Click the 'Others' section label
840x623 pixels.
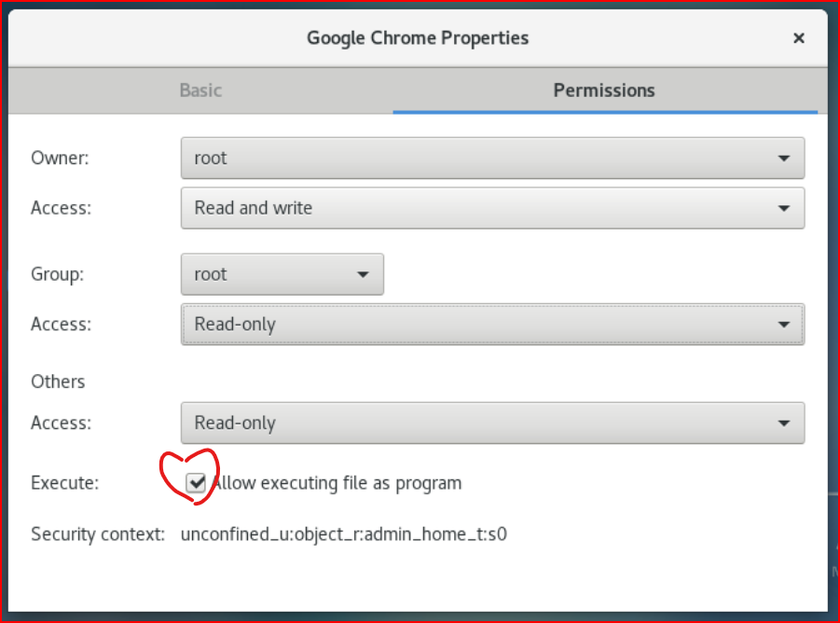(x=58, y=381)
